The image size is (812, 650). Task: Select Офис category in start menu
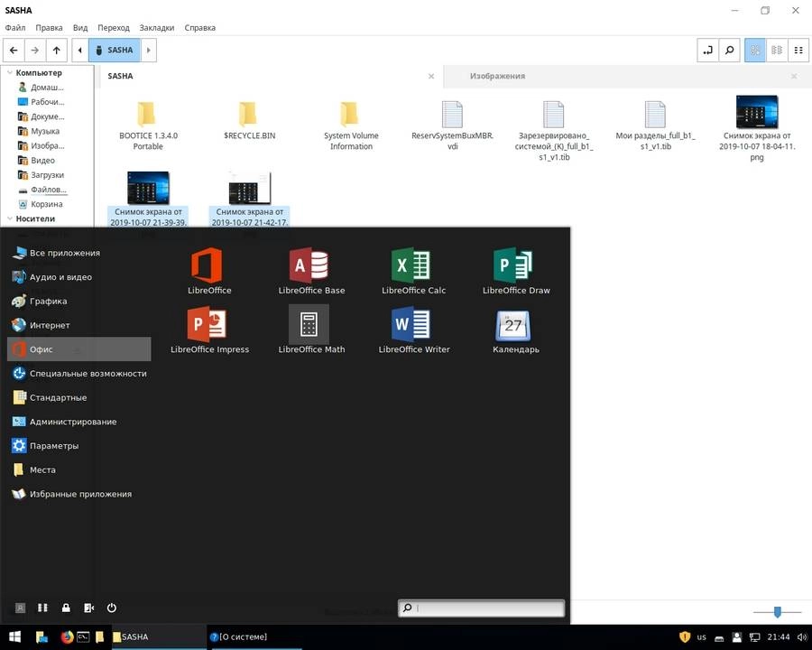[x=79, y=349]
